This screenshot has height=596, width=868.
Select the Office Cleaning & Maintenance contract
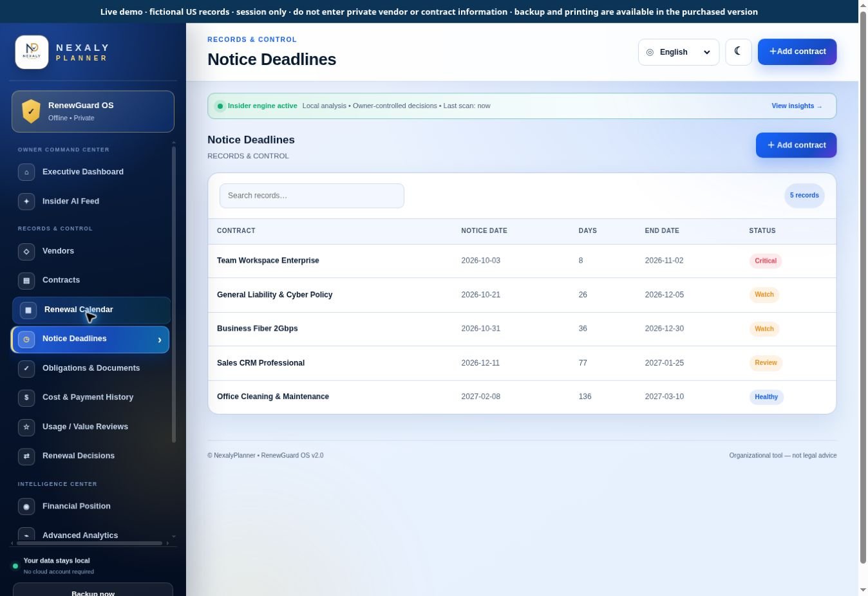pos(522,396)
